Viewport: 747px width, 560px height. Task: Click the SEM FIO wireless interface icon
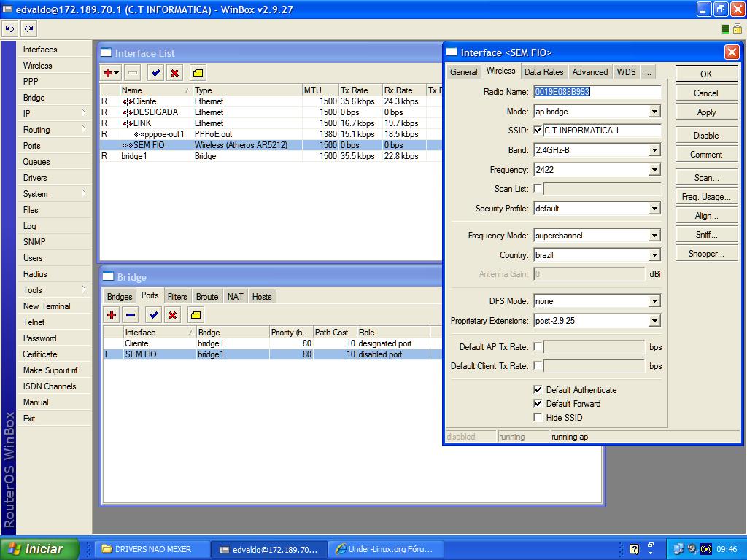tap(127, 145)
